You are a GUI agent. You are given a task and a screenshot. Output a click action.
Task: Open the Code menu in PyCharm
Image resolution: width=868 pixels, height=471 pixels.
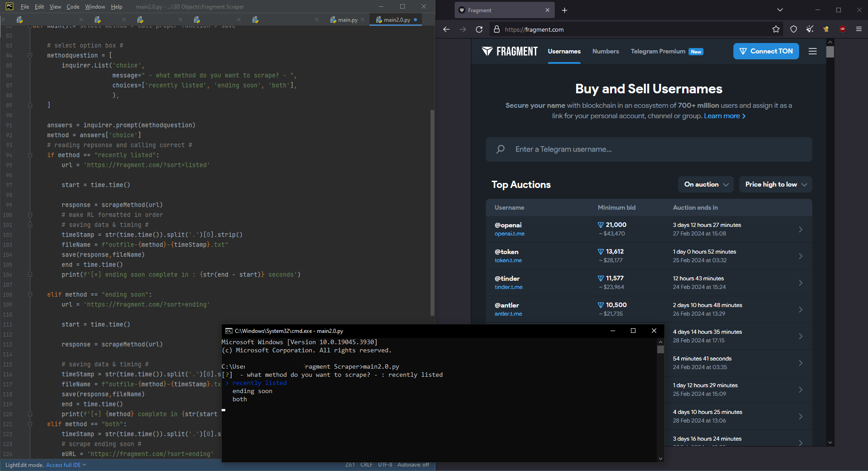(73, 7)
